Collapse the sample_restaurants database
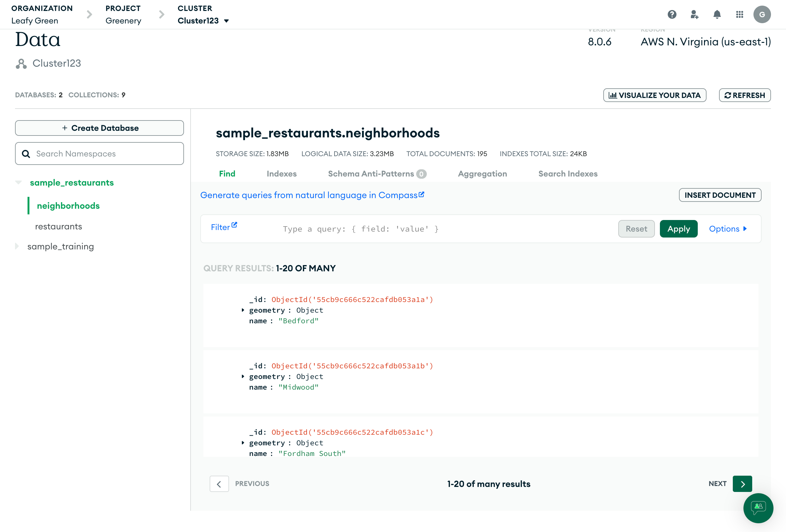 click(x=18, y=183)
